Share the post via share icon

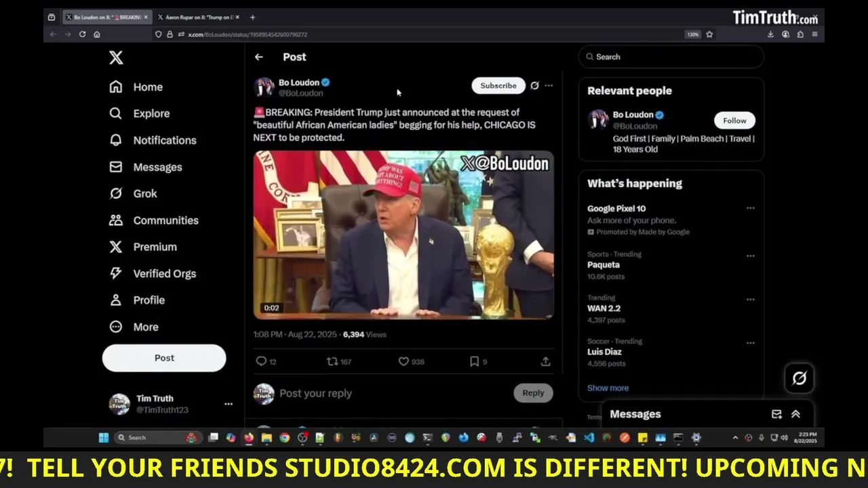click(x=545, y=362)
